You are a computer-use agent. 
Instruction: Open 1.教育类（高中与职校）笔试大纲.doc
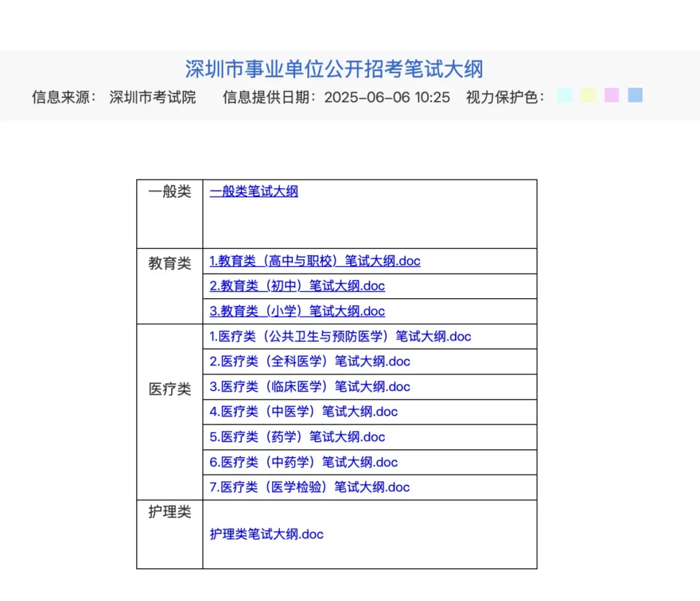[315, 261]
